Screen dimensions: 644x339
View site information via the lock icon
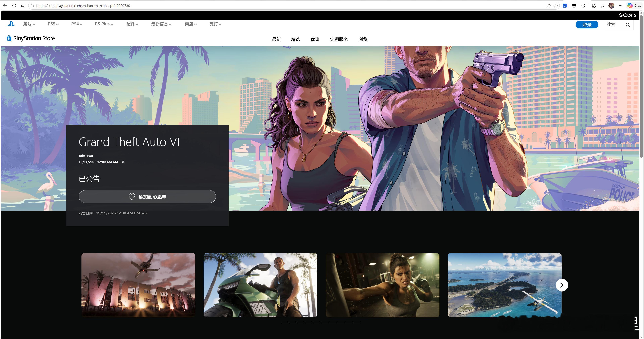pos(32,6)
